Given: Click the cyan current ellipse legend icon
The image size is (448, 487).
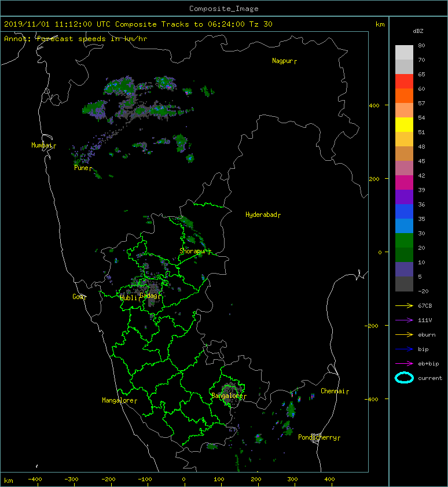Looking at the screenshot, I should pyautogui.click(x=404, y=378).
